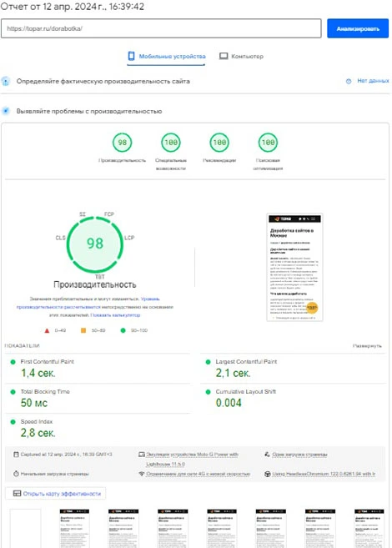Click Открыть карту эффективности button
Image resolution: width=392 pixels, height=548 pixels.
(56, 494)
